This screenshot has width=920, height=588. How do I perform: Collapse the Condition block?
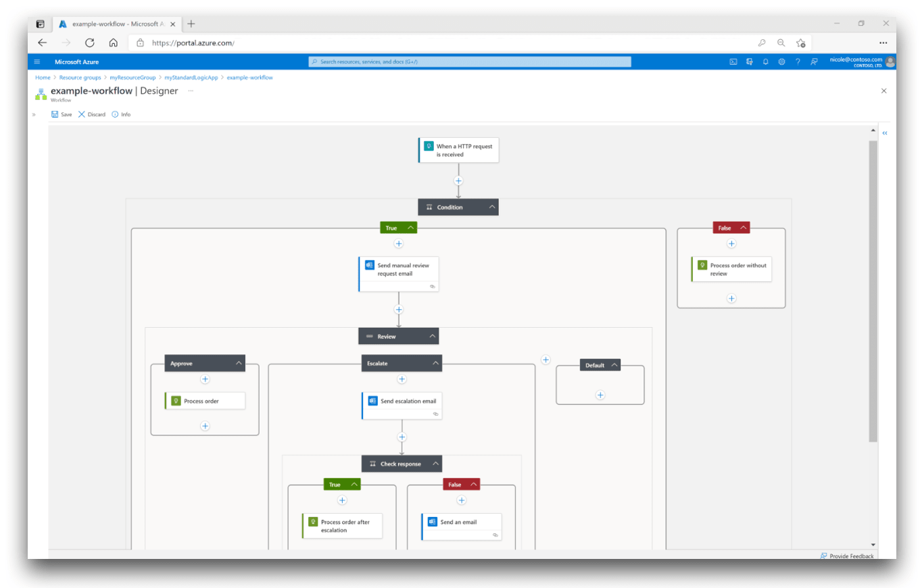(492, 207)
